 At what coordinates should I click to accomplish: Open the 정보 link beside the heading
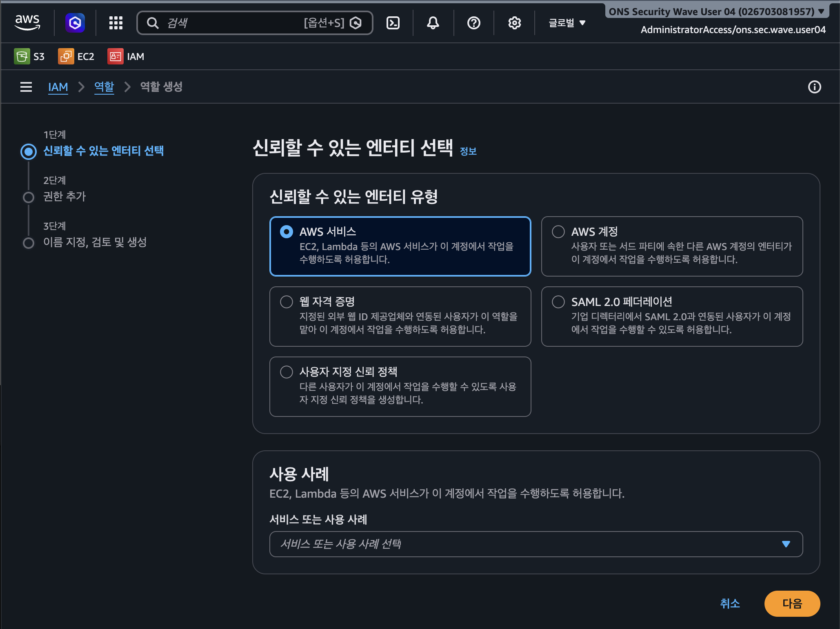tap(468, 151)
